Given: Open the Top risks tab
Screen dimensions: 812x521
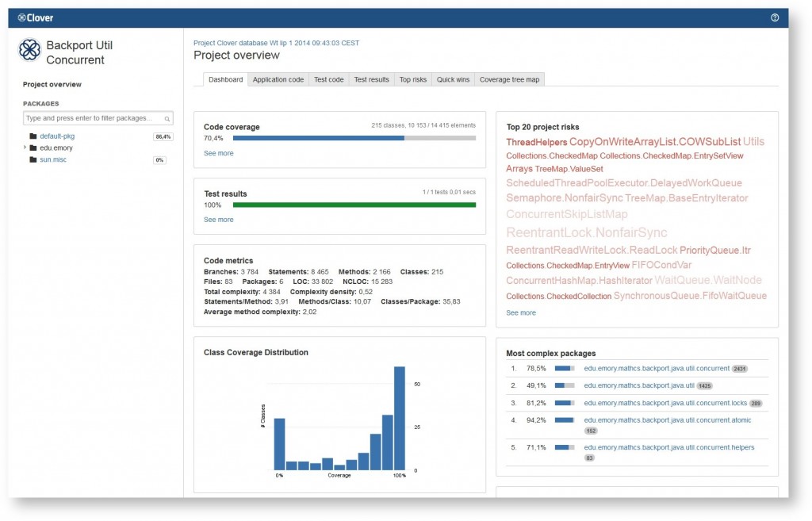Looking at the screenshot, I should pos(412,79).
